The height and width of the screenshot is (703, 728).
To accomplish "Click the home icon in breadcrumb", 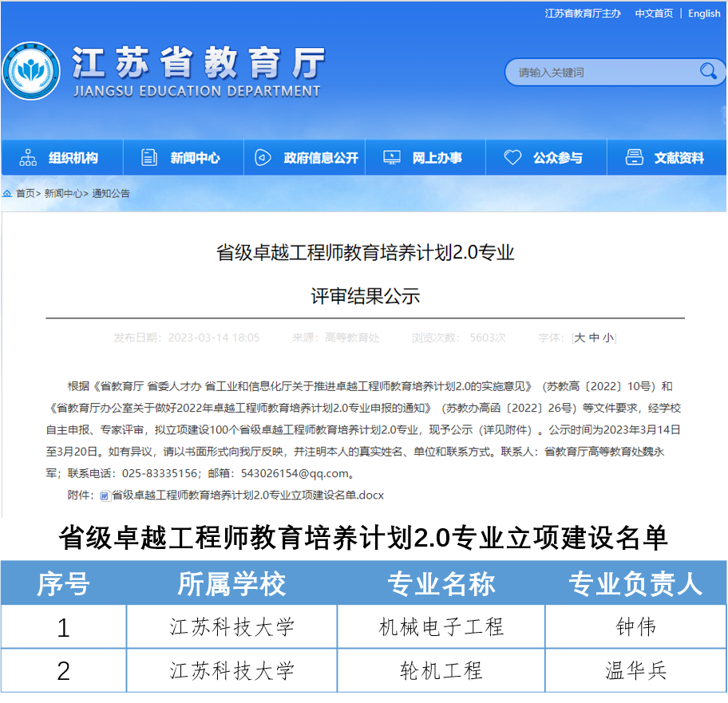I will (x=7, y=194).
